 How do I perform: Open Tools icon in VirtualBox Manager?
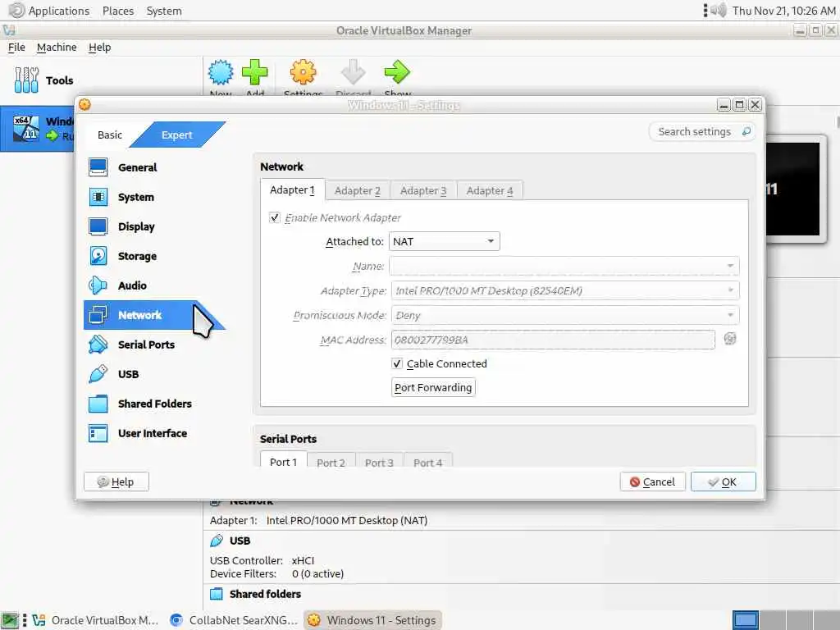tap(26, 80)
